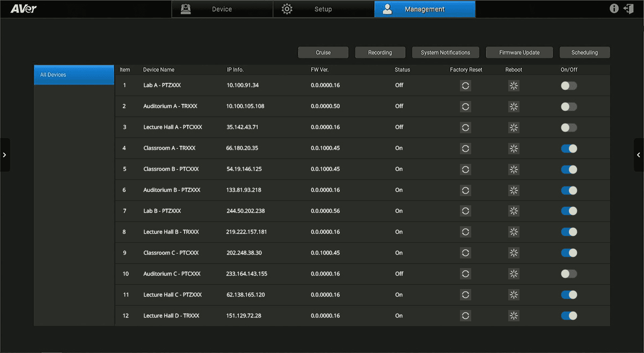Factory reset Classroom A - TRXXX
This screenshot has width=644, height=353.
[x=466, y=148]
